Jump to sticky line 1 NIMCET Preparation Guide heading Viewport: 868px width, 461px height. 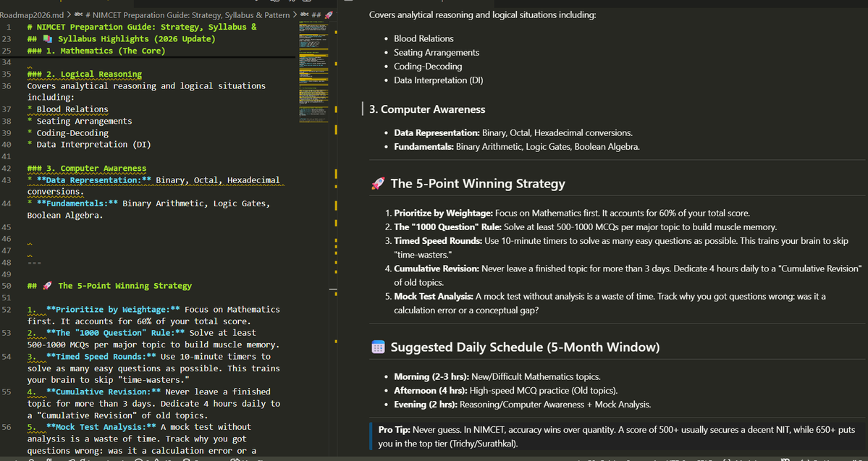tap(141, 27)
